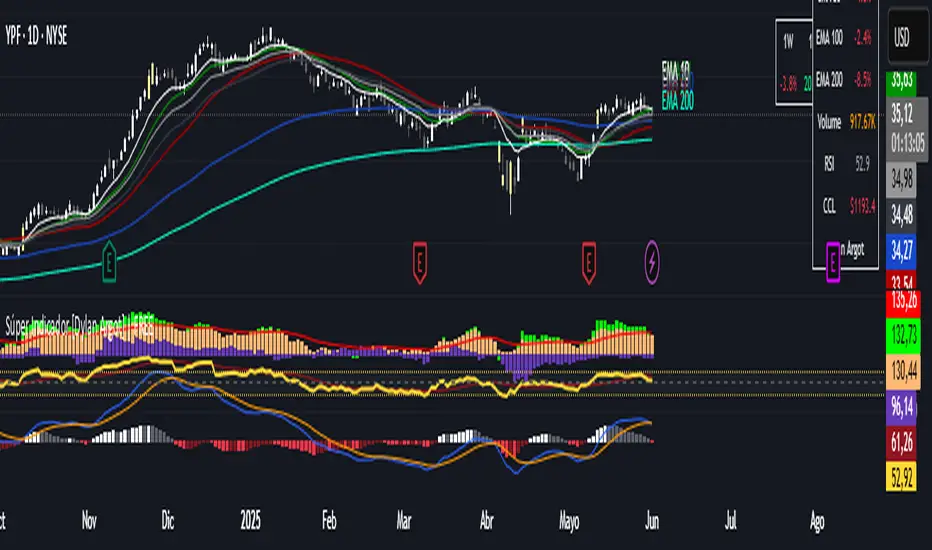Click the YPF · 1D · NYSE symbol title
This screenshot has width=932, height=550.
(36, 36)
